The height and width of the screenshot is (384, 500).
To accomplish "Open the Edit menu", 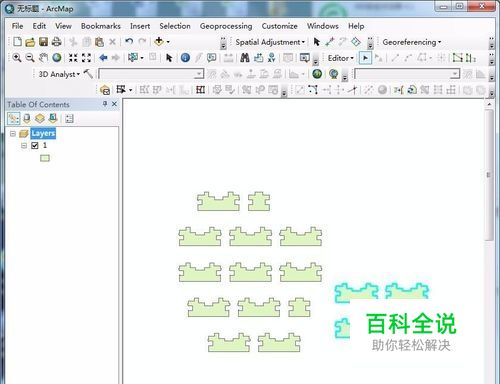I will pyautogui.click(x=39, y=26).
